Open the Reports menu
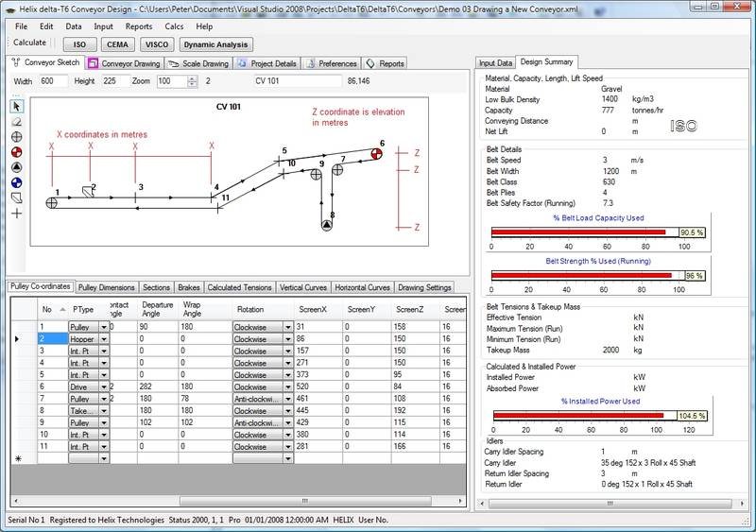 pos(139,26)
